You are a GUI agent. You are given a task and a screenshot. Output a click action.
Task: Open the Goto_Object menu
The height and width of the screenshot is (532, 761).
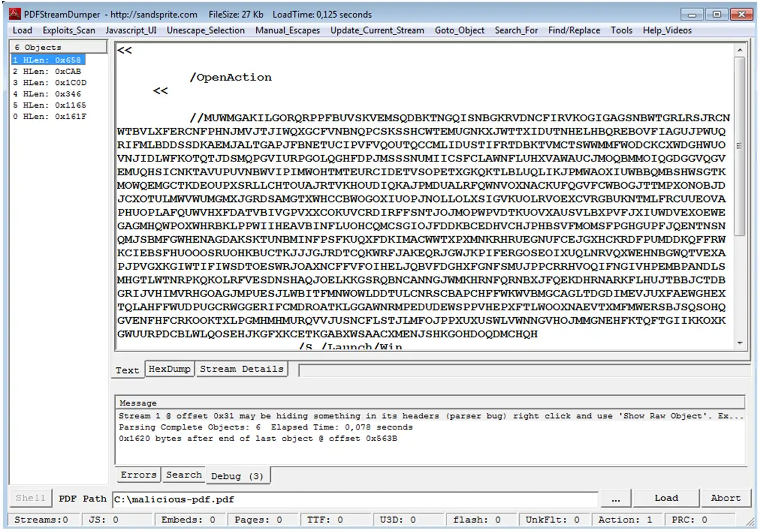tap(460, 30)
